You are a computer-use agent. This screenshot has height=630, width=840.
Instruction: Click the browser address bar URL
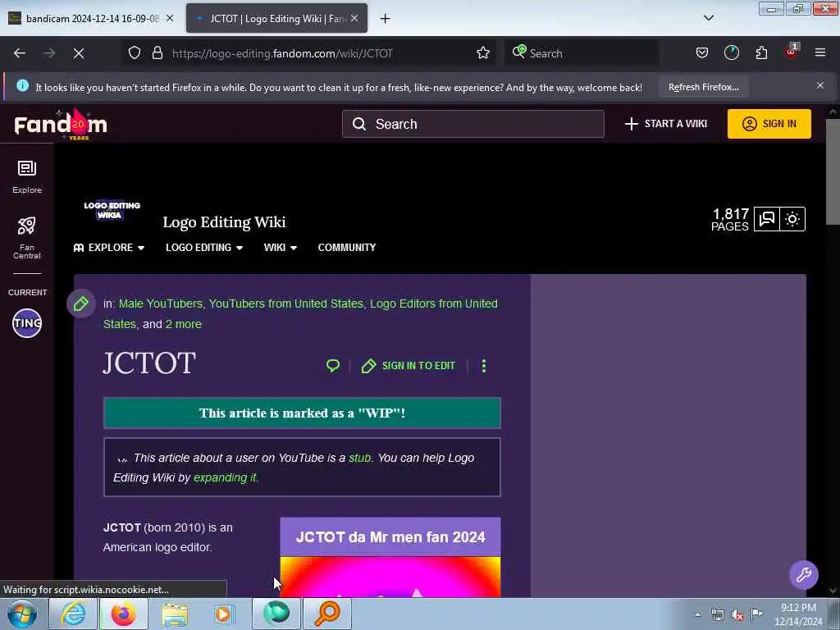[282, 53]
